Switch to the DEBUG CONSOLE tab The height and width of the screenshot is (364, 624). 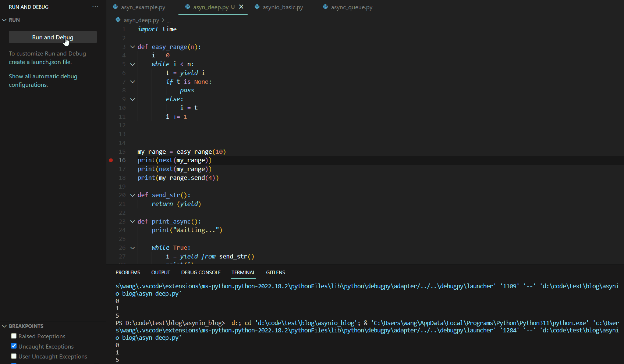pos(201,272)
